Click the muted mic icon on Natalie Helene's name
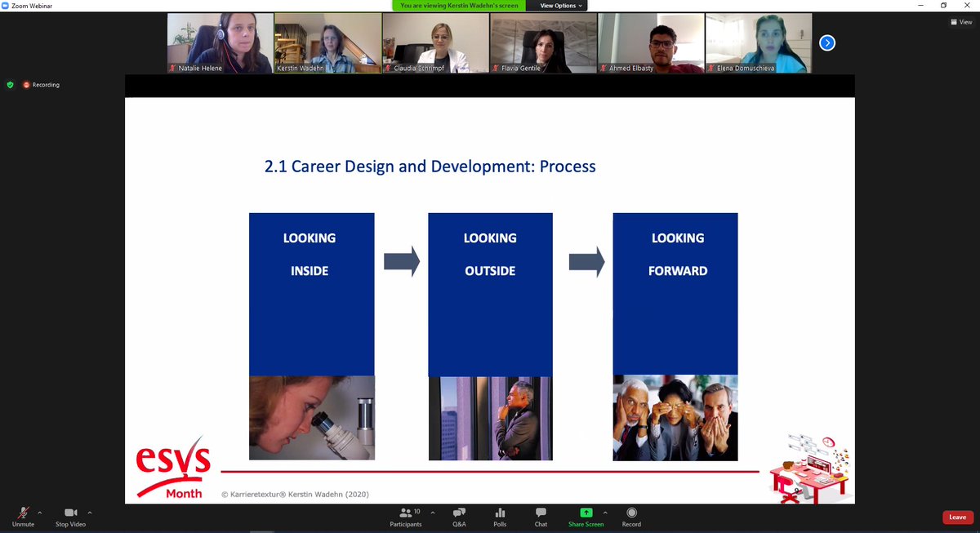Viewport: 980px width, 533px height. click(172, 69)
